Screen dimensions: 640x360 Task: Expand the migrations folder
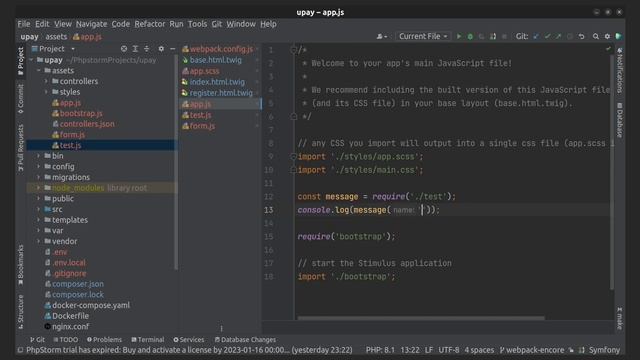click(x=39, y=177)
